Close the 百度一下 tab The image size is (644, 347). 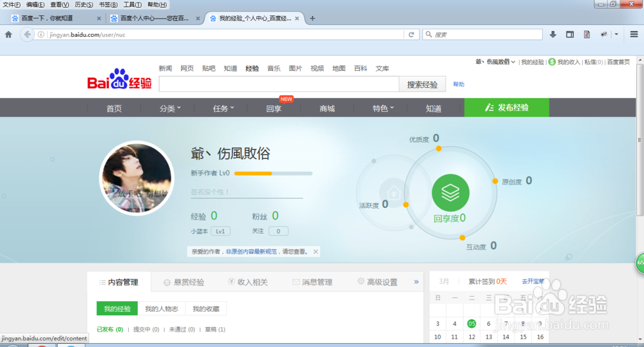coord(99,19)
